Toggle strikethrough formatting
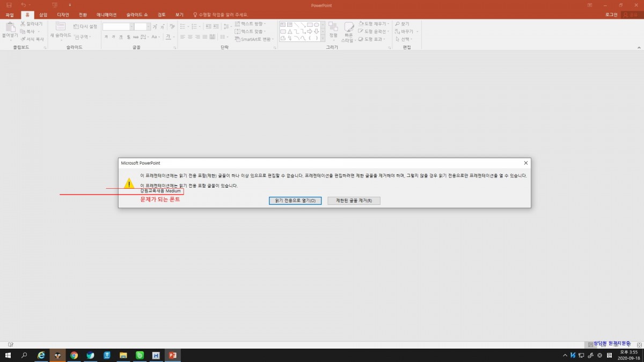Image resolution: width=644 pixels, height=362 pixels. [x=136, y=37]
